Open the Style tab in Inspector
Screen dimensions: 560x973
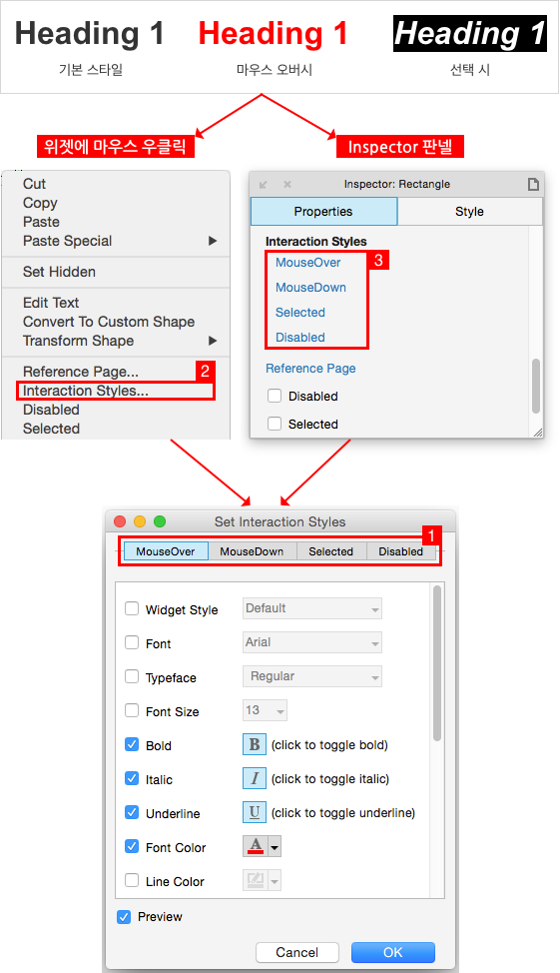coord(469,212)
